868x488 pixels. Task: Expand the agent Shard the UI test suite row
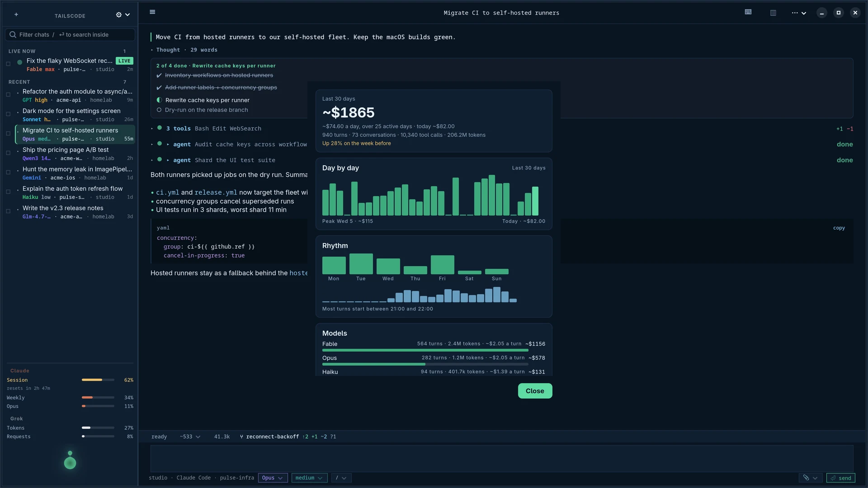[213, 160]
